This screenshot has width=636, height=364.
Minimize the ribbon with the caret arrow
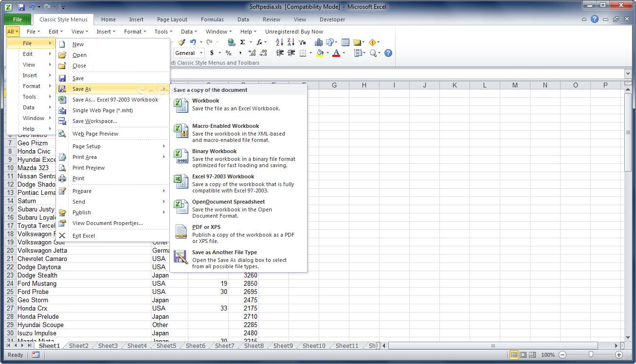pyautogui.click(x=584, y=19)
